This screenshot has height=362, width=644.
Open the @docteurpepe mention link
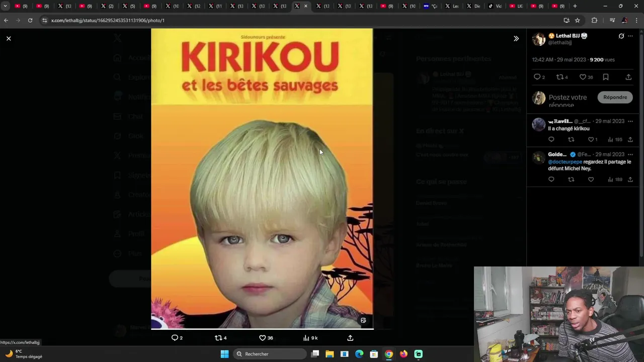tap(565, 162)
